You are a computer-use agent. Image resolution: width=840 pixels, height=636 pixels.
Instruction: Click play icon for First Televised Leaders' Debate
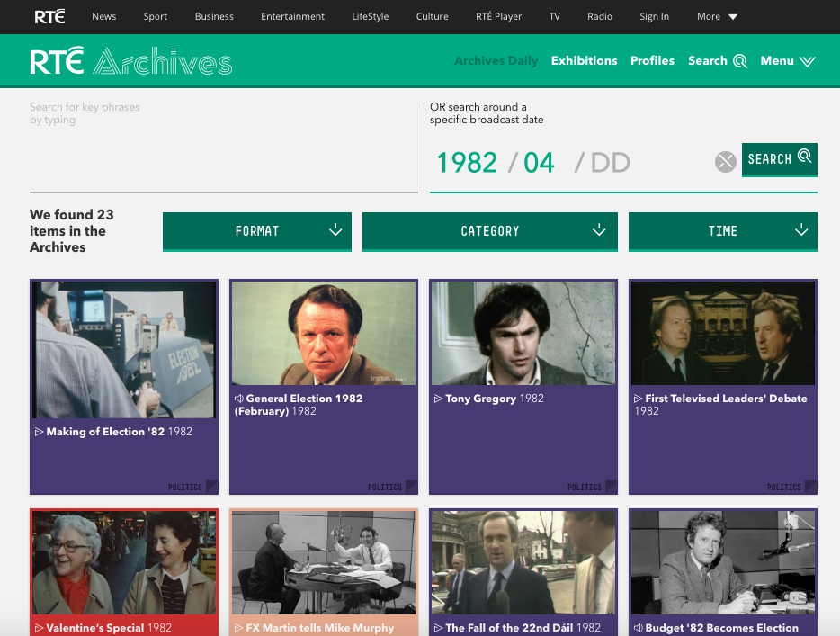pyautogui.click(x=638, y=399)
